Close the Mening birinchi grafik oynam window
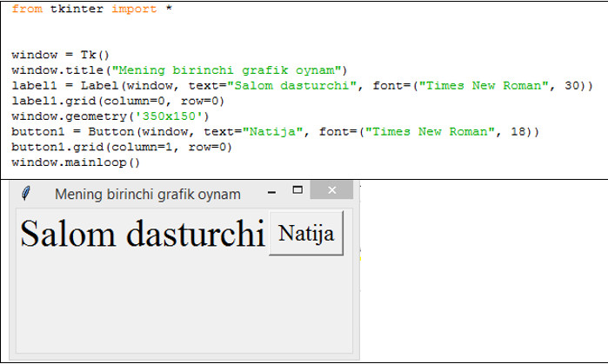This screenshot has height=364, width=608. (x=331, y=191)
